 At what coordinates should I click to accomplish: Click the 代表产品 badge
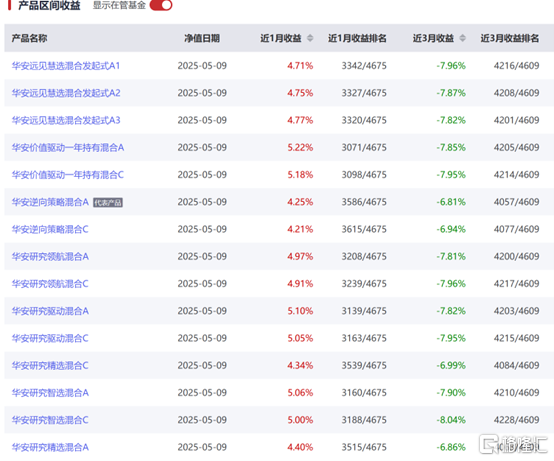coord(108,202)
